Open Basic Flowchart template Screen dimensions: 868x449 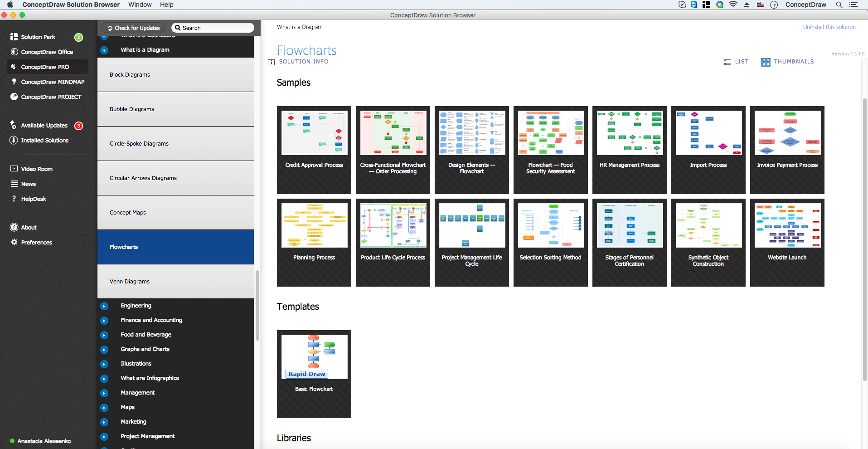coord(314,374)
